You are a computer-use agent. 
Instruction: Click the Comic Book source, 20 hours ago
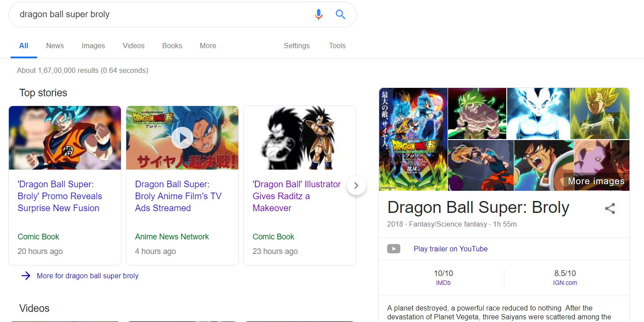(x=38, y=237)
